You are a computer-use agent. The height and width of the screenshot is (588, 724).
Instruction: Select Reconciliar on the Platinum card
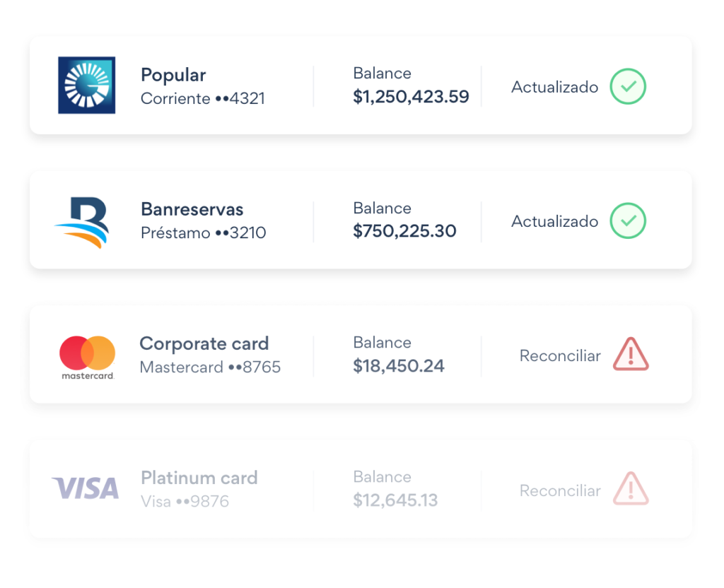click(560, 490)
